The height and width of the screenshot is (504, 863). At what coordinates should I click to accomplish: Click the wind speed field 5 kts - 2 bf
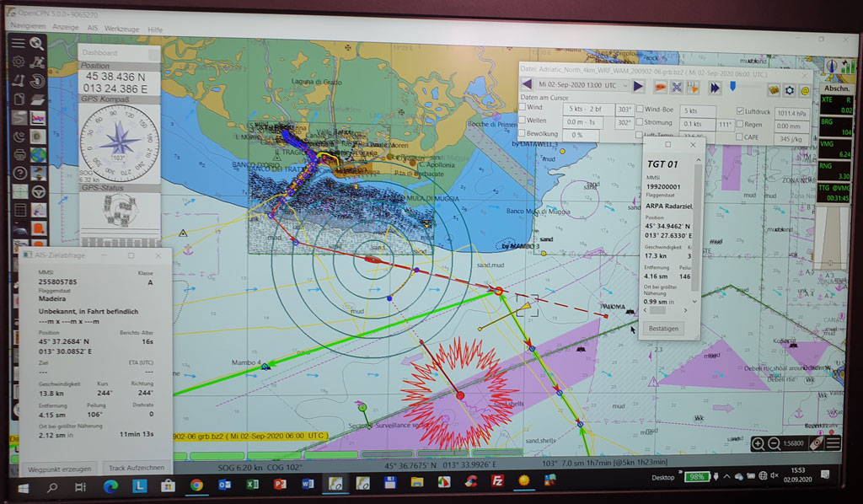pyautogui.click(x=587, y=109)
